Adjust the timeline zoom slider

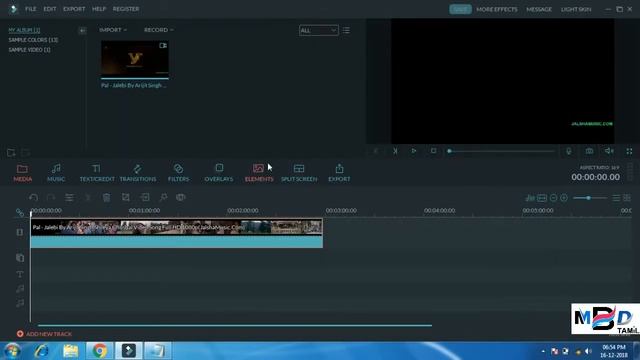pyautogui.click(x=589, y=198)
